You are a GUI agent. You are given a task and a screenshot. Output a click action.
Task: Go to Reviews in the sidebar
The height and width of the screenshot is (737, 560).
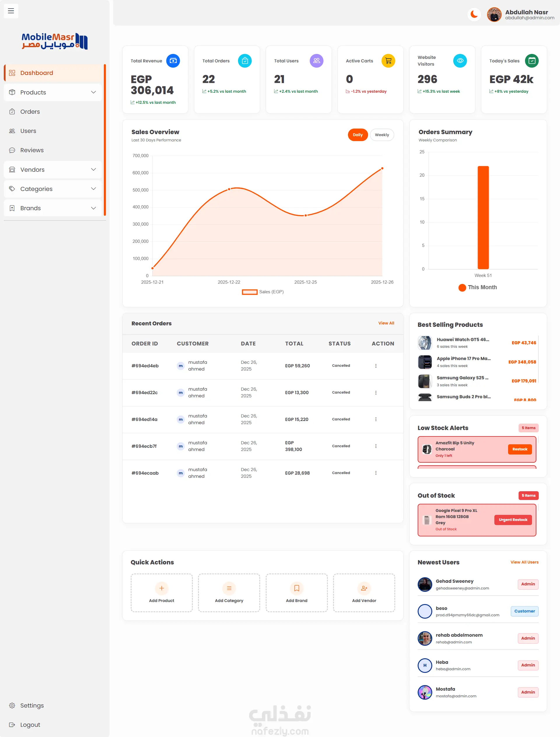[x=32, y=150]
